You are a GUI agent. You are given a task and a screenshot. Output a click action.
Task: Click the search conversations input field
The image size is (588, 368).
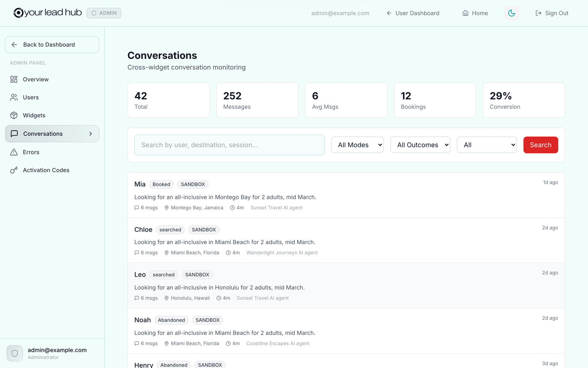click(229, 145)
